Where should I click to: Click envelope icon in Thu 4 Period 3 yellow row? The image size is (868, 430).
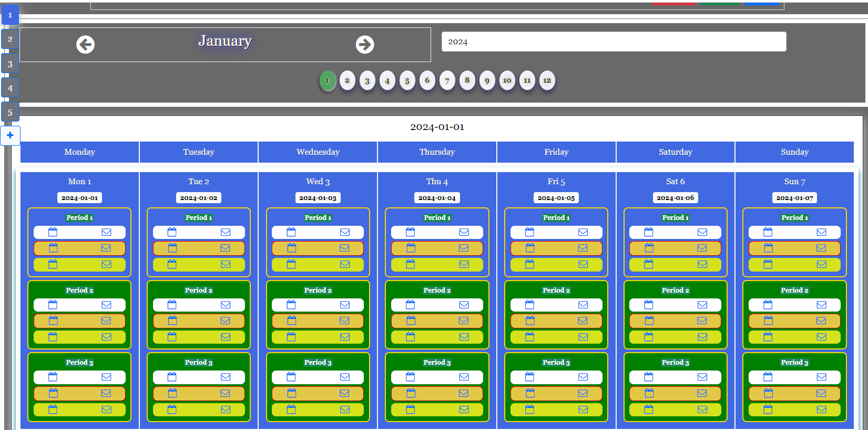point(464,409)
